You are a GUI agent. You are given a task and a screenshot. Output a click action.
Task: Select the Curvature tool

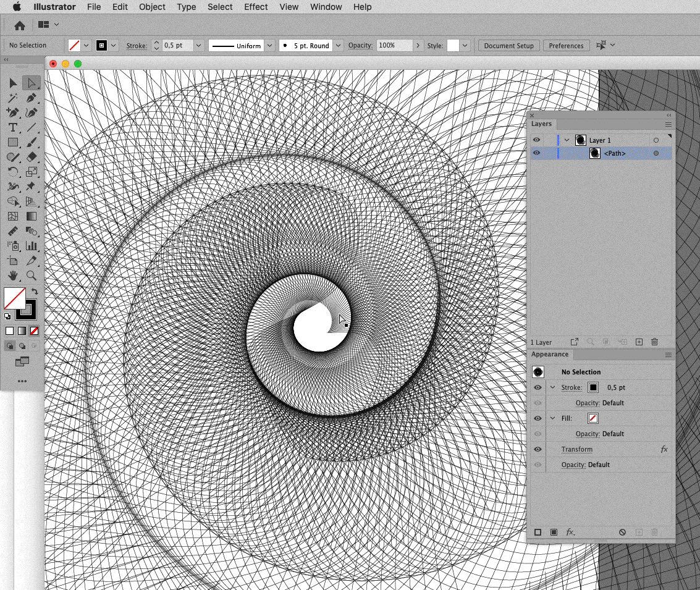pyautogui.click(x=32, y=113)
